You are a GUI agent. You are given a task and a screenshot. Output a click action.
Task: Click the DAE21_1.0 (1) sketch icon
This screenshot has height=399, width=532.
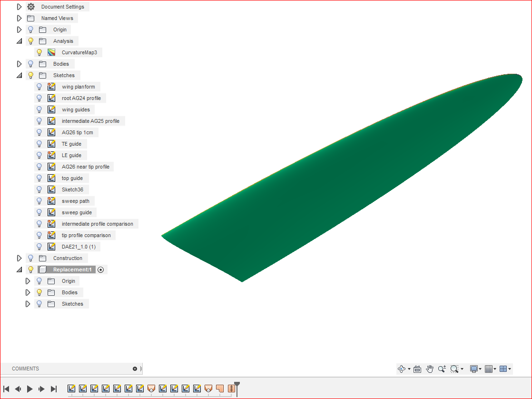click(51, 247)
